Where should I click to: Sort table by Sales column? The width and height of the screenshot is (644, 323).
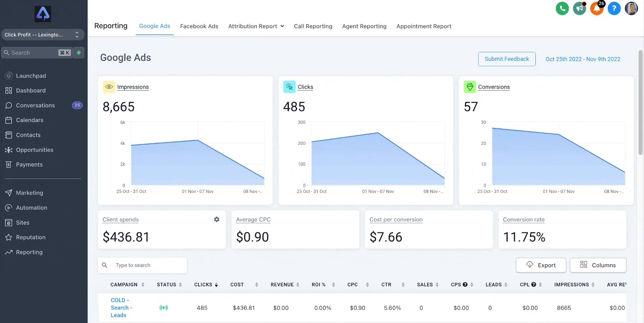428,285
